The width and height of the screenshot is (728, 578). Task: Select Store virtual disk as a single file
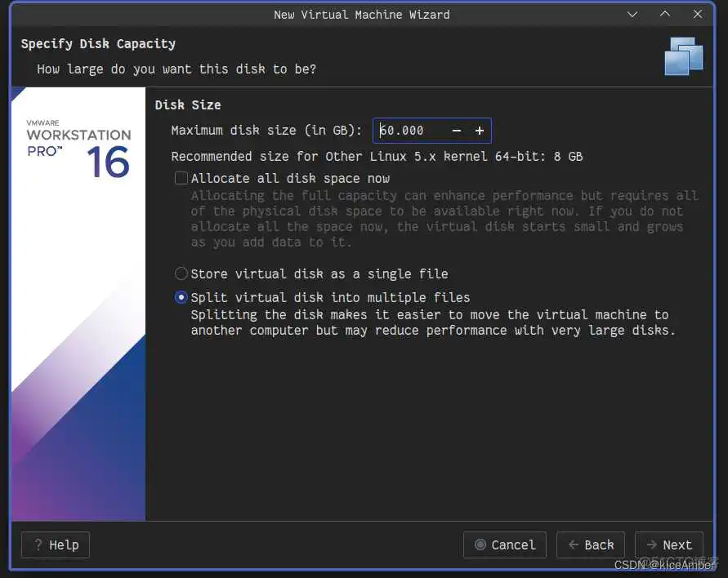point(181,273)
